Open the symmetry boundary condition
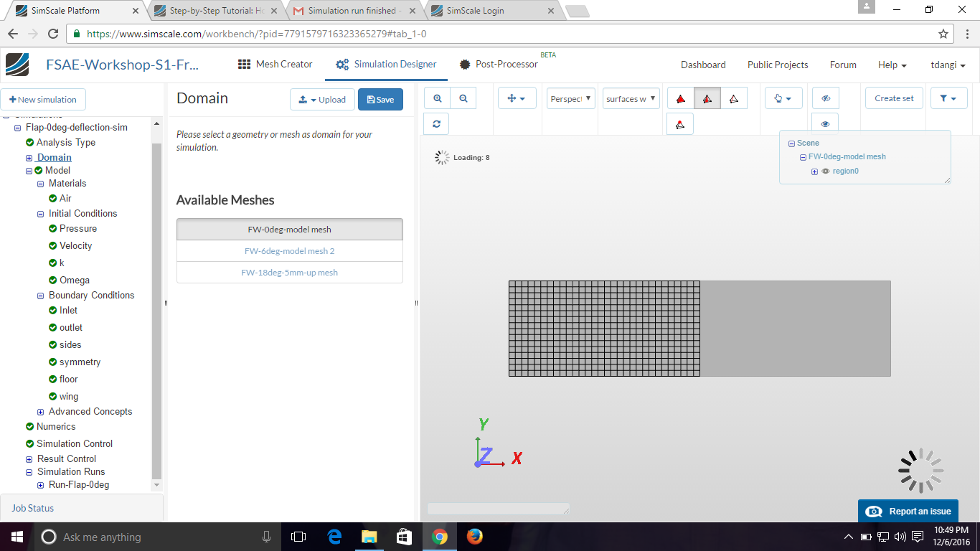980x551 pixels. [80, 362]
